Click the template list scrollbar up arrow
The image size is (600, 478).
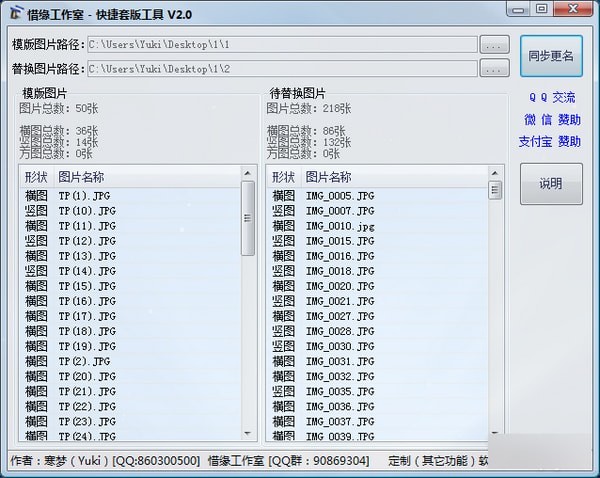pos(248,176)
